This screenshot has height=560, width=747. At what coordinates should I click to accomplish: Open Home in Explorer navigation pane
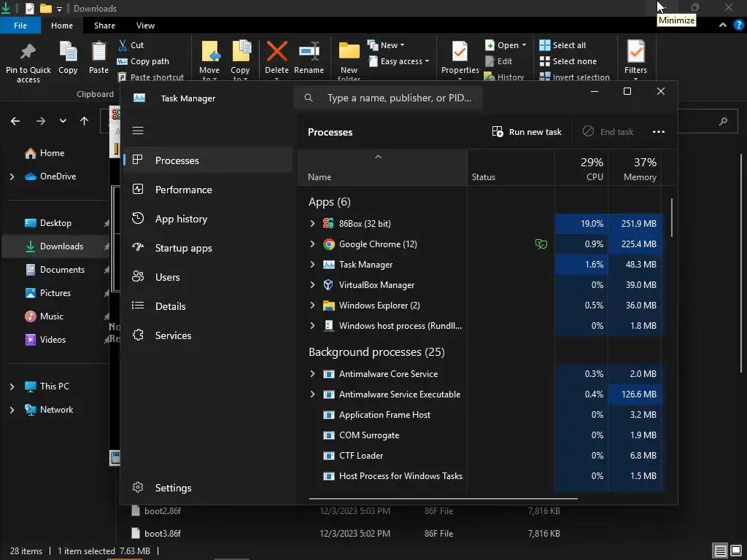coord(44,153)
